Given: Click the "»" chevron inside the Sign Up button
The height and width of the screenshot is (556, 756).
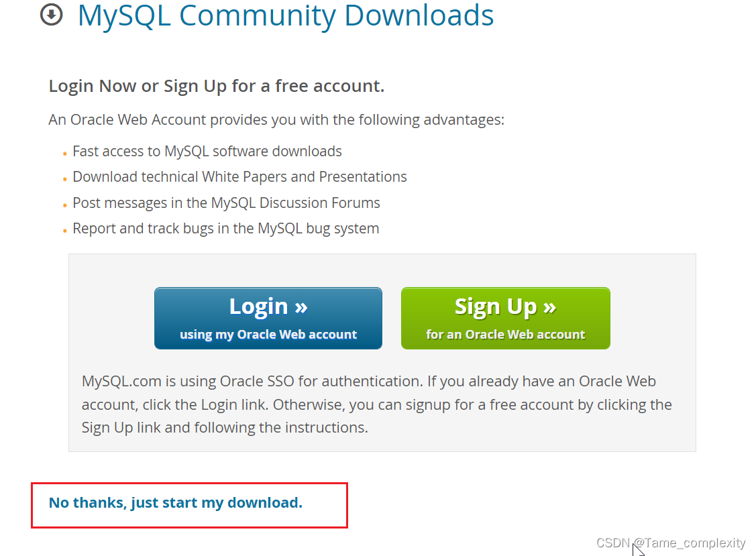Looking at the screenshot, I should [x=549, y=307].
